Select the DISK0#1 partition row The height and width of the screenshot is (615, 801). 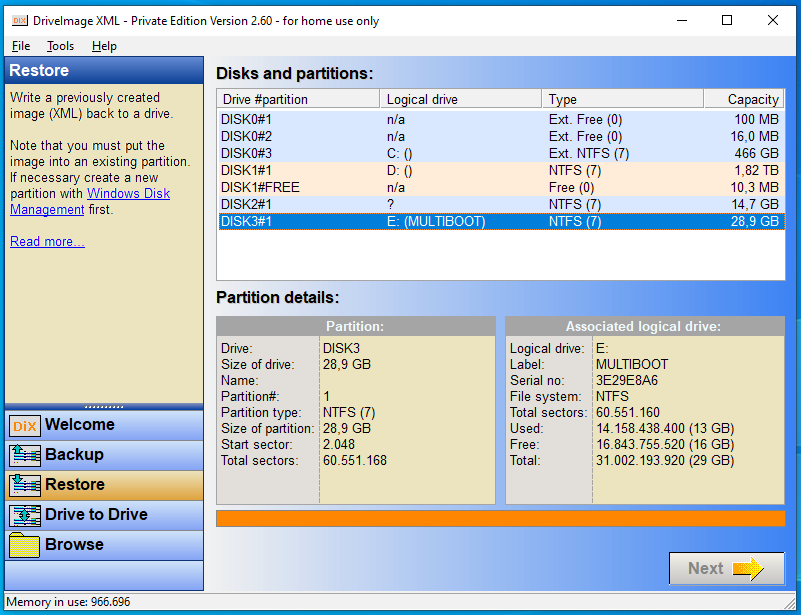(x=502, y=120)
